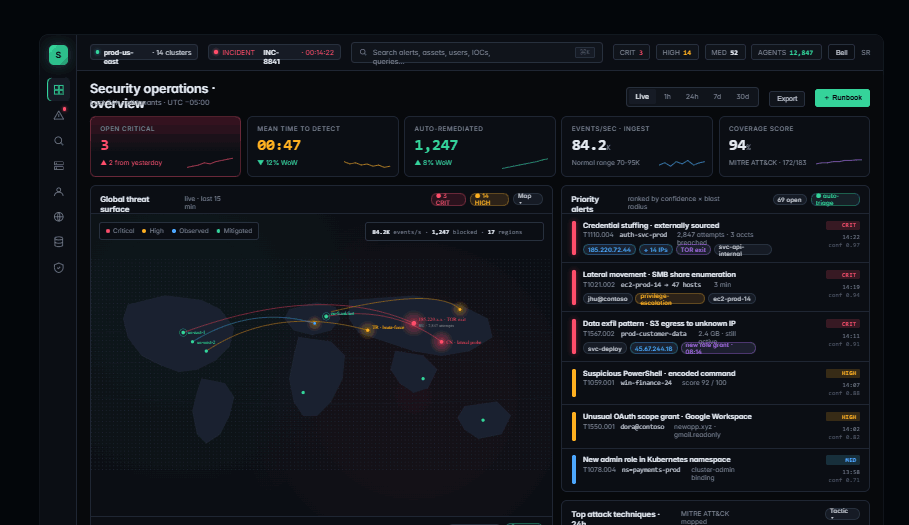Click the TOR exit tag

pos(693,250)
